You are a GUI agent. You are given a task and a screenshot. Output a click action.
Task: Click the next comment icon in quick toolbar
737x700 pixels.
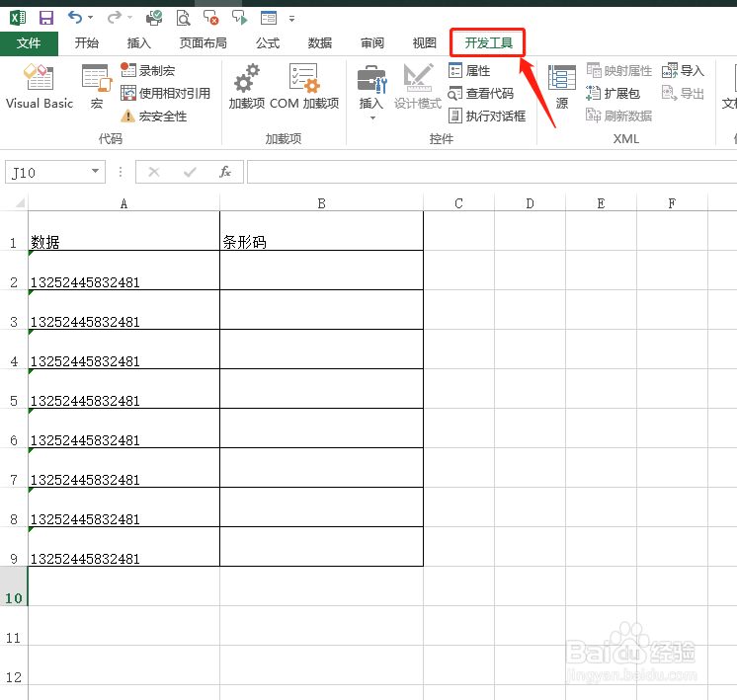tap(239, 18)
